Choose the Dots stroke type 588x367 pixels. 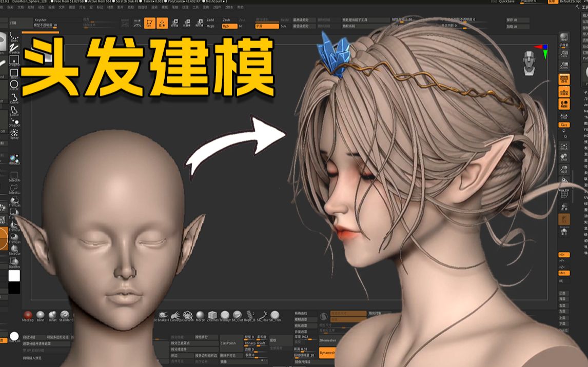click(x=14, y=37)
